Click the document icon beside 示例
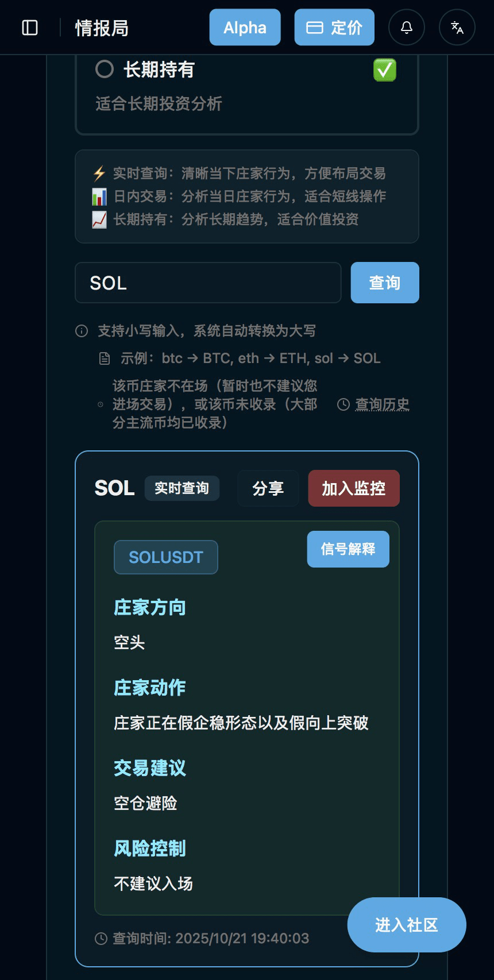494x980 pixels. click(105, 359)
